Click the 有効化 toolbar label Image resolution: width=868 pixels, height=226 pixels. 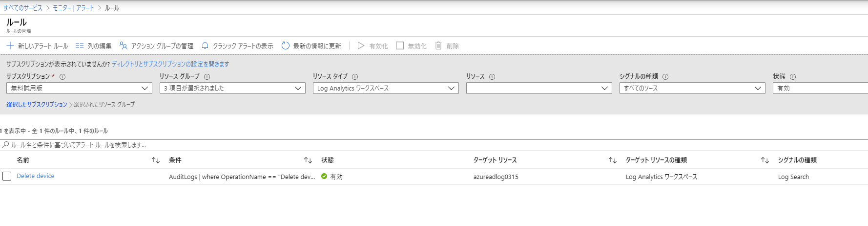coord(379,46)
